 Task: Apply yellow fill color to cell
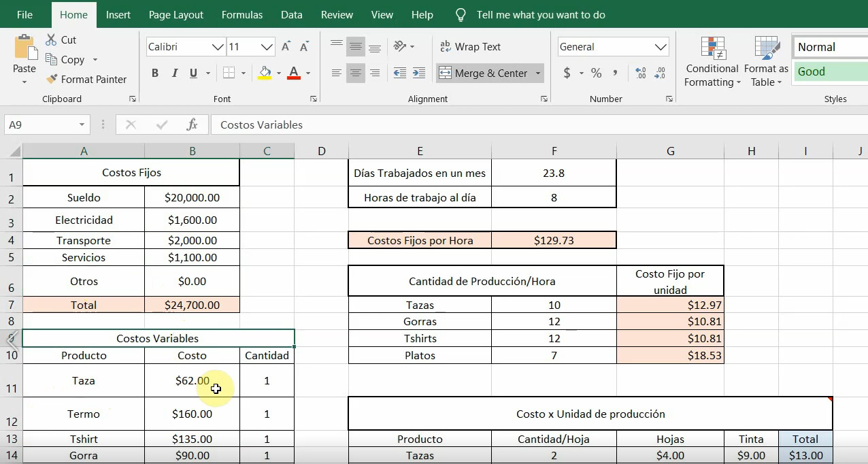(265, 73)
